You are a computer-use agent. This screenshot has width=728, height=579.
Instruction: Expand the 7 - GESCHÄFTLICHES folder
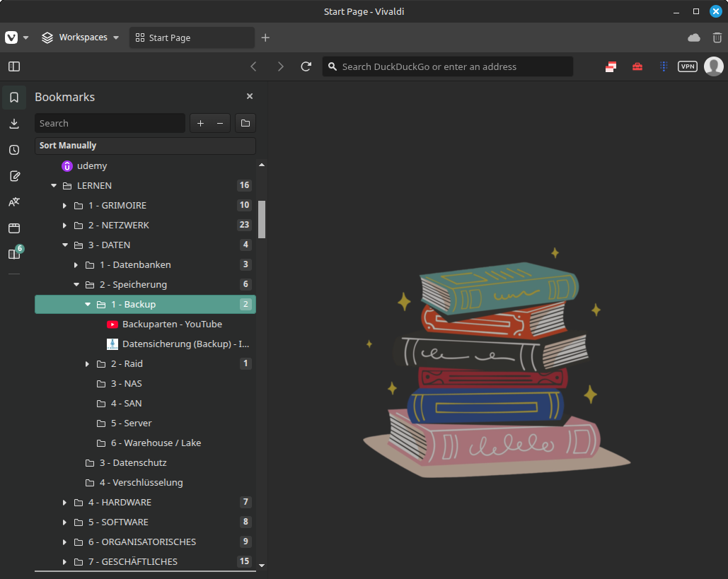point(64,562)
